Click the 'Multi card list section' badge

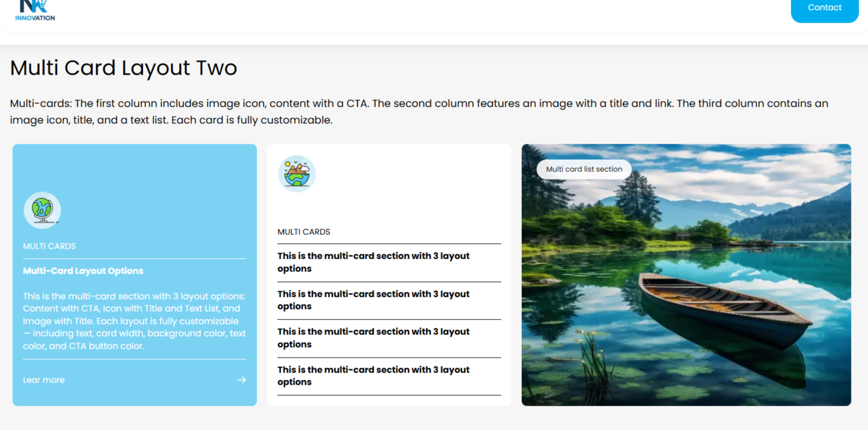pyautogui.click(x=584, y=169)
